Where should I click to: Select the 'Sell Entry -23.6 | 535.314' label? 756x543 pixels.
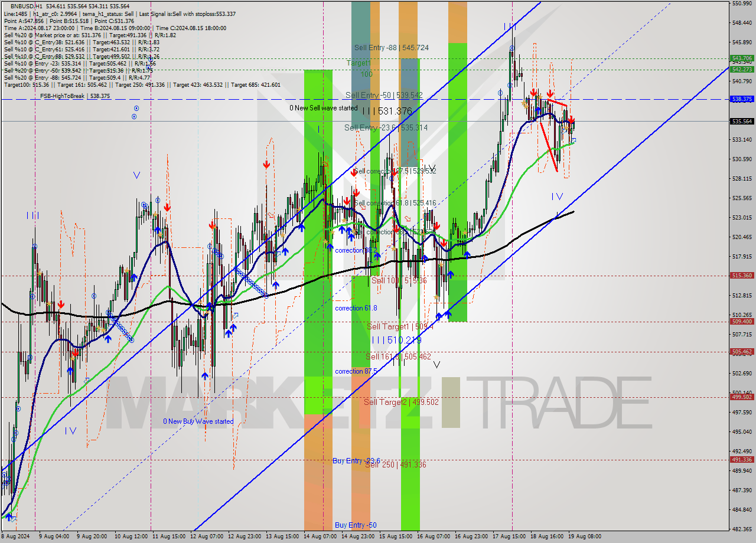386,127
